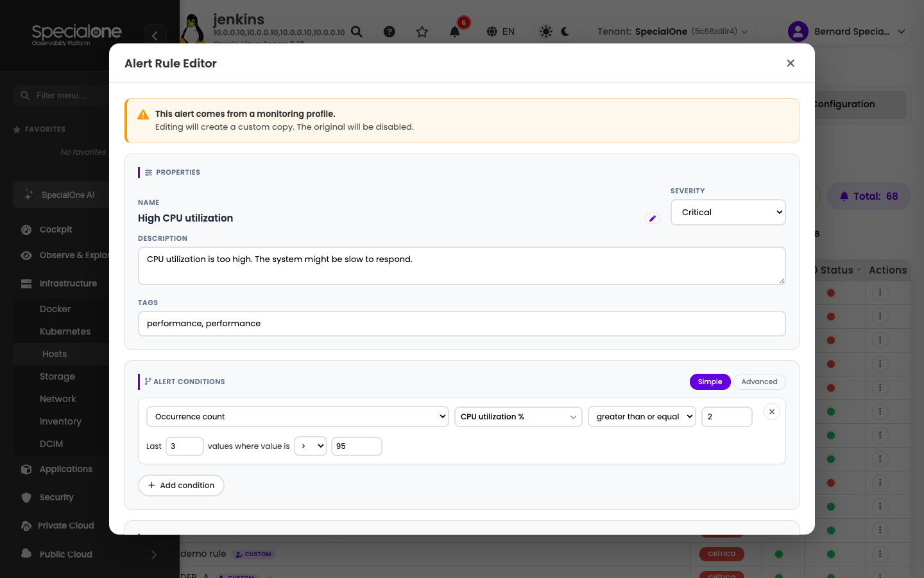Screen dimensions: 924x578
Task: Click the Filter menu search field
Action: [x=61, y=95]
